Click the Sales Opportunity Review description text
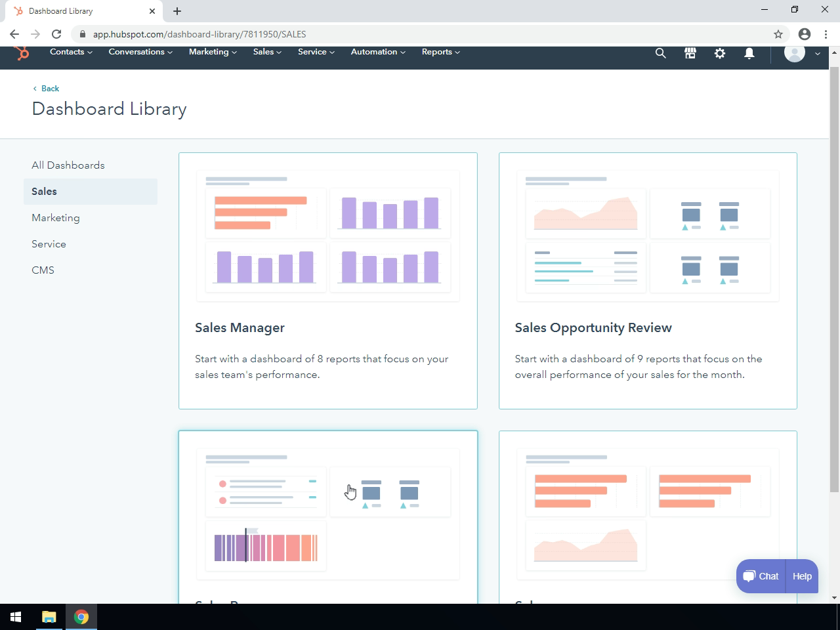Viewport: 840px width, 630px height. click(639, 367)
